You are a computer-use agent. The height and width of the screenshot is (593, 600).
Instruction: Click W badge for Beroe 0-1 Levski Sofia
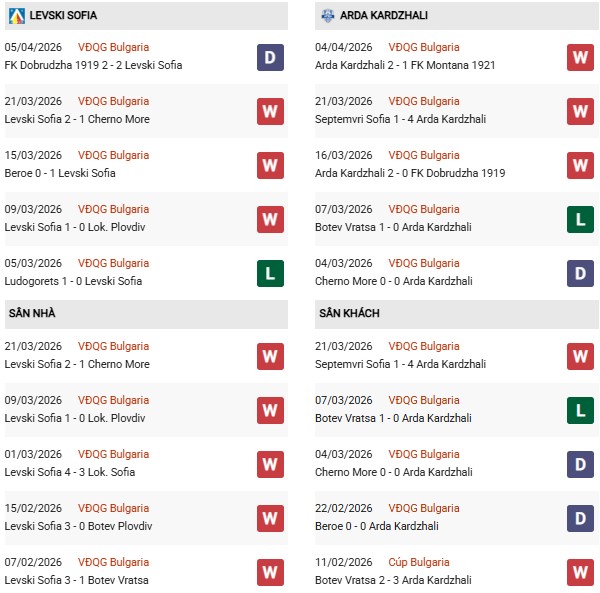tap(270, 165)
